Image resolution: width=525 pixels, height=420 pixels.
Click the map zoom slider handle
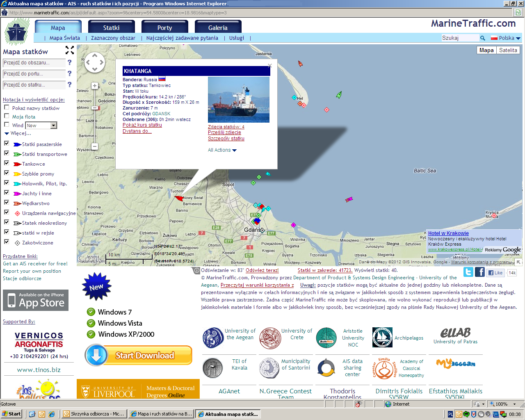click(x=95, y=108)
